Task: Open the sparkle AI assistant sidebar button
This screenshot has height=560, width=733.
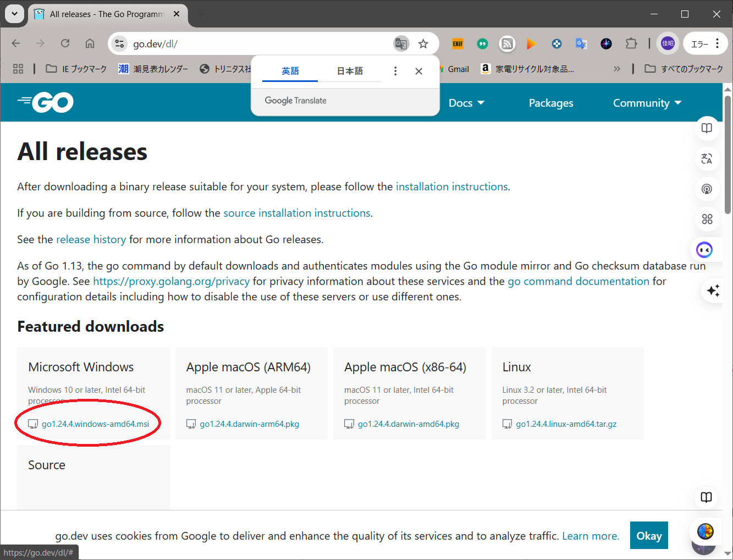Action: [713, 290]
